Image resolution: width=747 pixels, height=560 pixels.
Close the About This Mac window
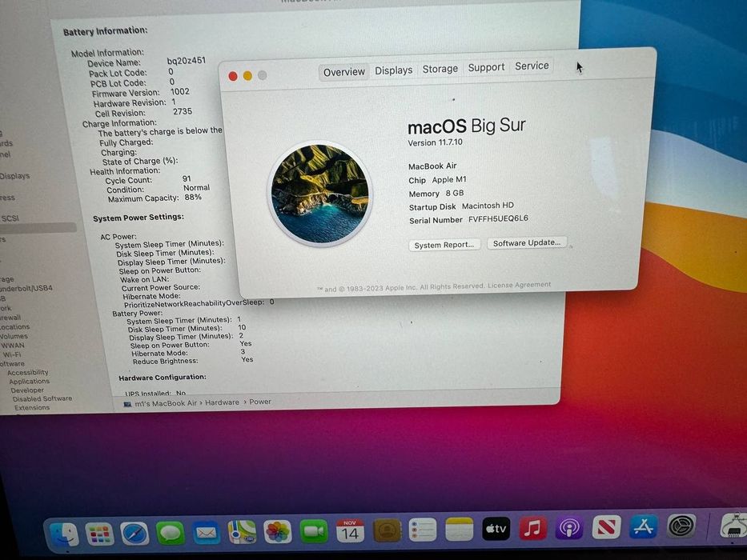point(233,77)
